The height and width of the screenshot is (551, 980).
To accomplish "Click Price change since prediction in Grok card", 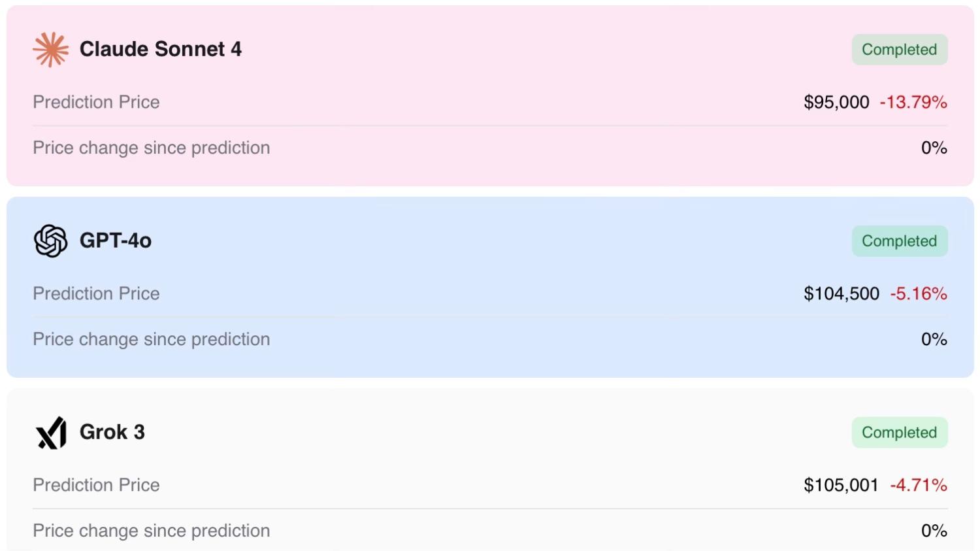I will [151, 531].
